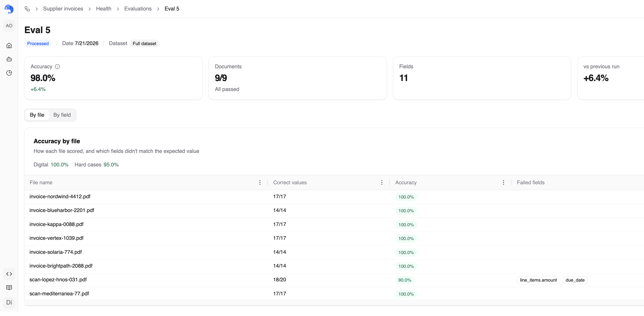Click the Accuracy info icon
Image resolution: width=644 pixels, height=316 pixels.
point(58,67)
